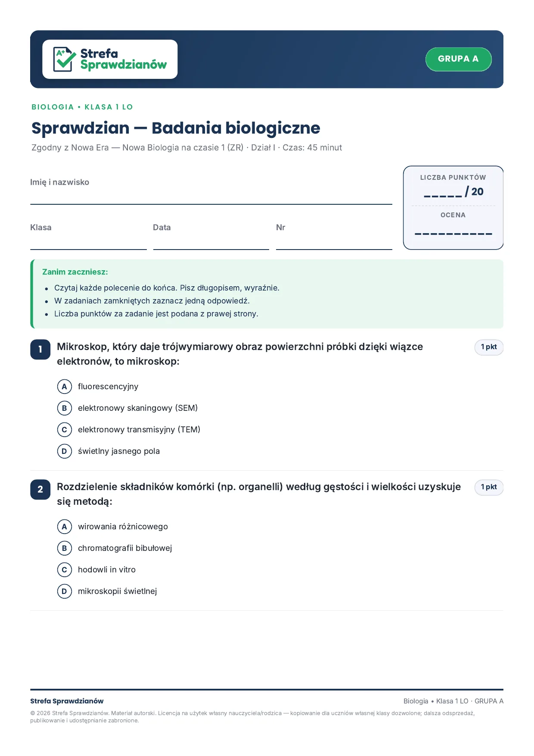
Task: Click the Strefa Sprawdzianów checkmark logo icon
Action: [65, 59]
